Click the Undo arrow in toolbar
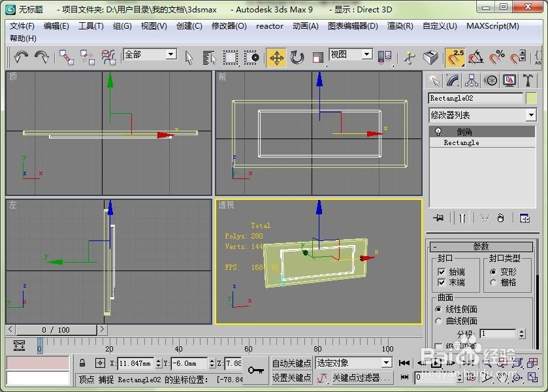Image resolution: width=548 pixels, height=392 pixels. 21,57
